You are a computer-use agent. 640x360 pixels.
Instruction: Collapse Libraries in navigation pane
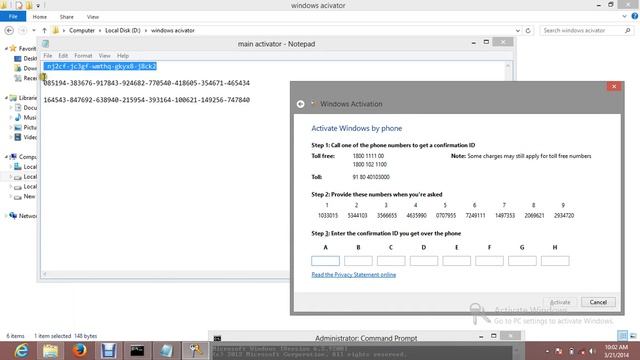(6, 98)
